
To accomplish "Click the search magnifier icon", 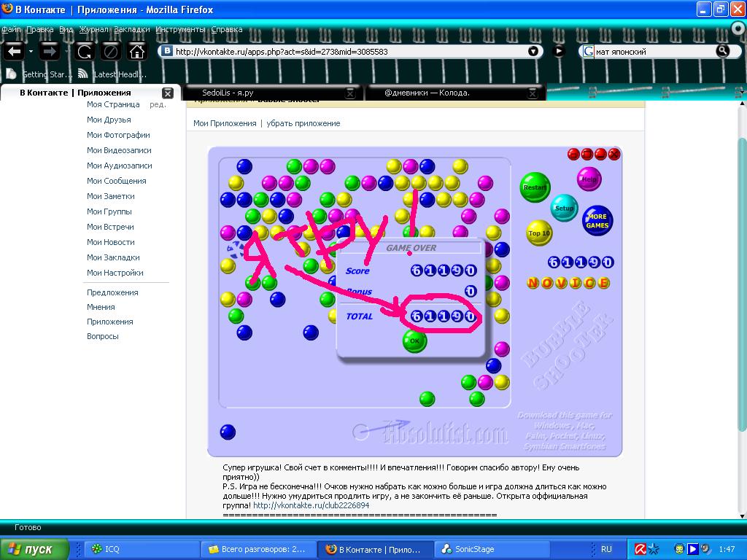I will click(x=723, y=51).
